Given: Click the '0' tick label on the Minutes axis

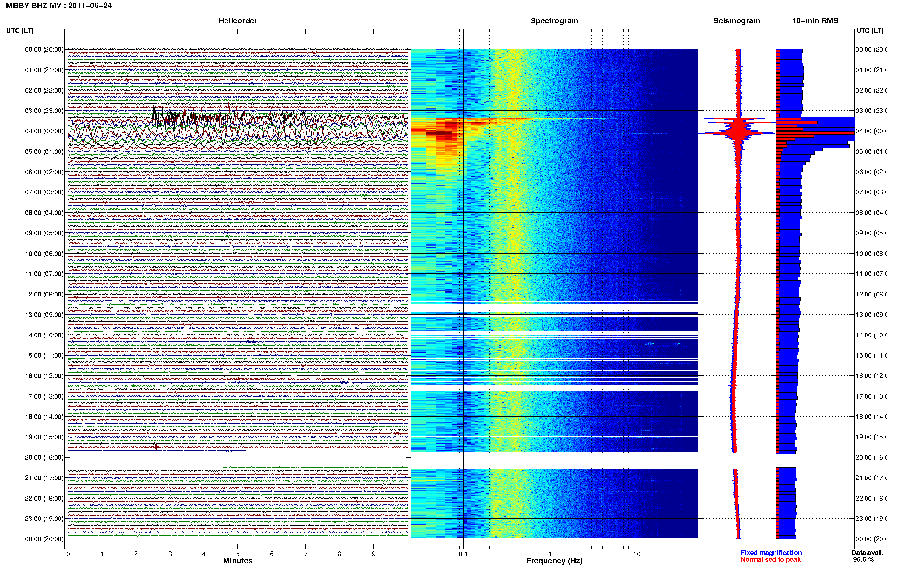Looking at the screenshot, I should click(68, 554).
